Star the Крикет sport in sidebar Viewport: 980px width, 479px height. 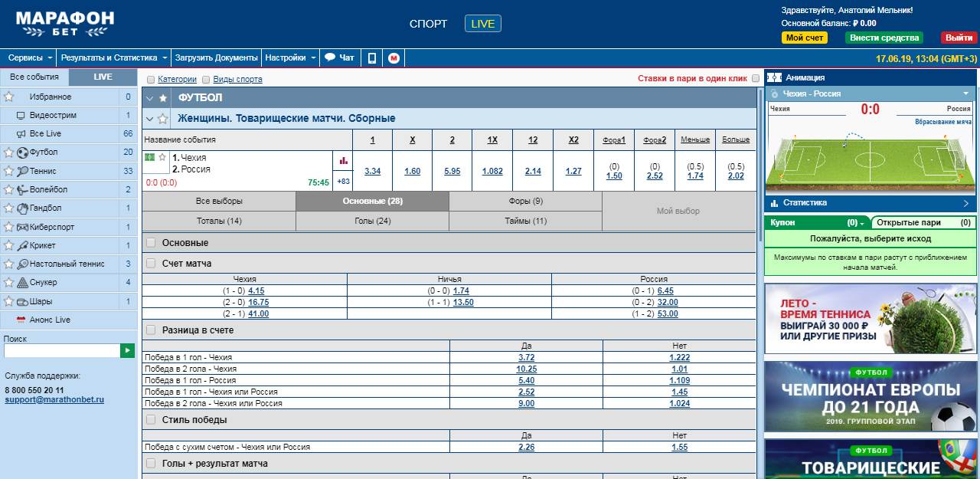pyautogui.click(x=9, y=245)
